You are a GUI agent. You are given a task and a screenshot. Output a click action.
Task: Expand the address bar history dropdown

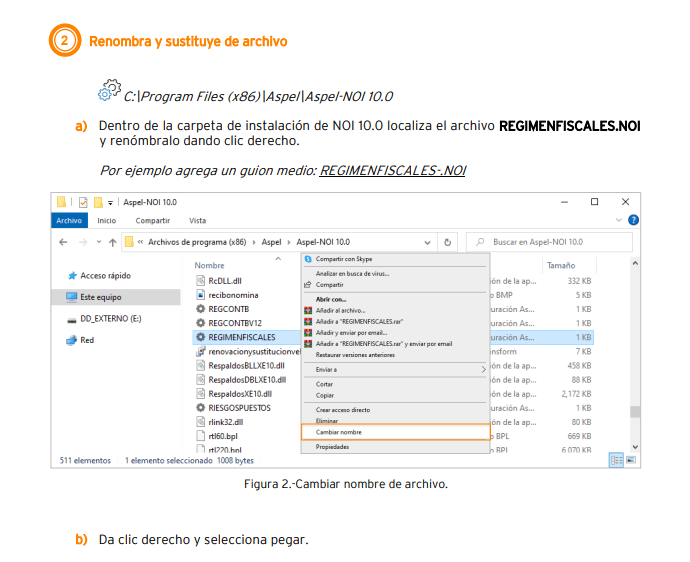427,242
